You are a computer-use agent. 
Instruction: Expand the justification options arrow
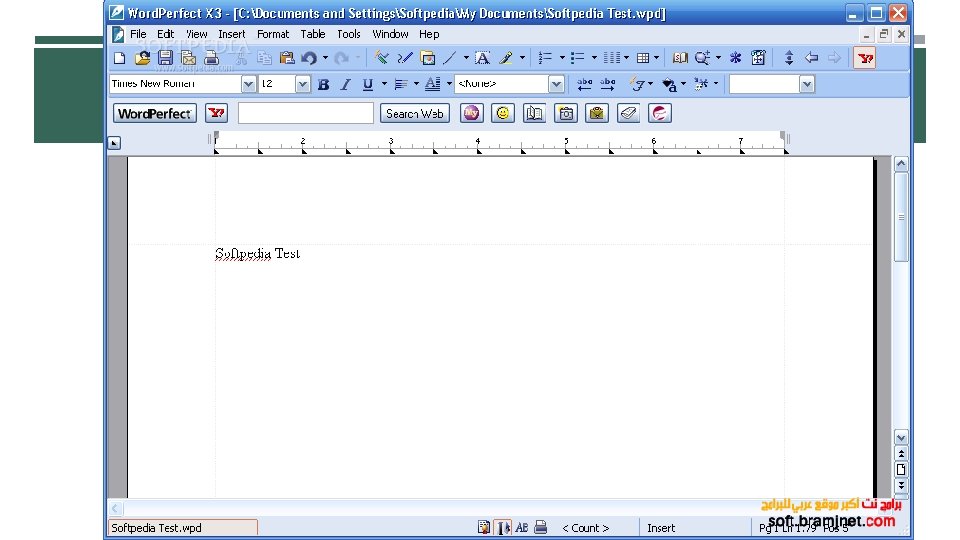pos(416,84)
